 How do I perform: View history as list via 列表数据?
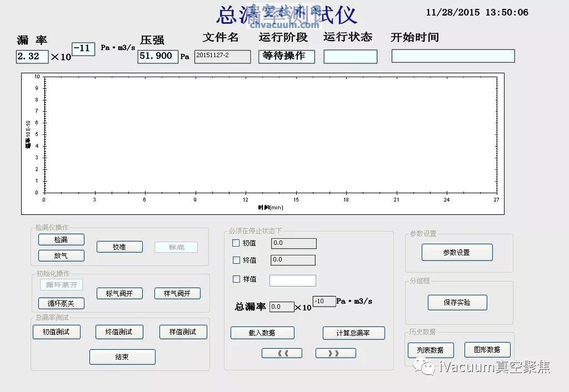point(430,350)
